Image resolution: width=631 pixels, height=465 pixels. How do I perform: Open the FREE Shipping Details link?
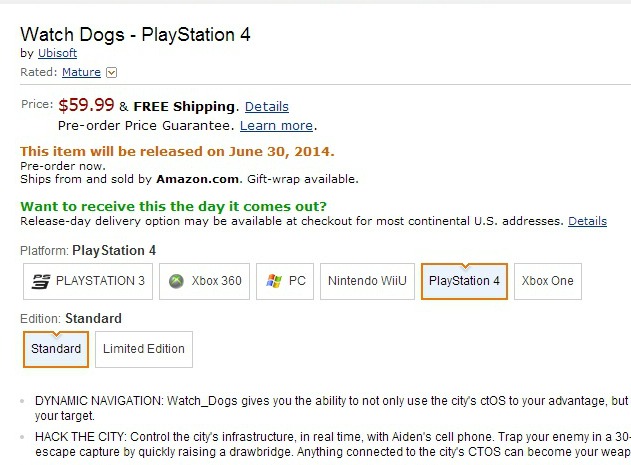tap(267, 106)
